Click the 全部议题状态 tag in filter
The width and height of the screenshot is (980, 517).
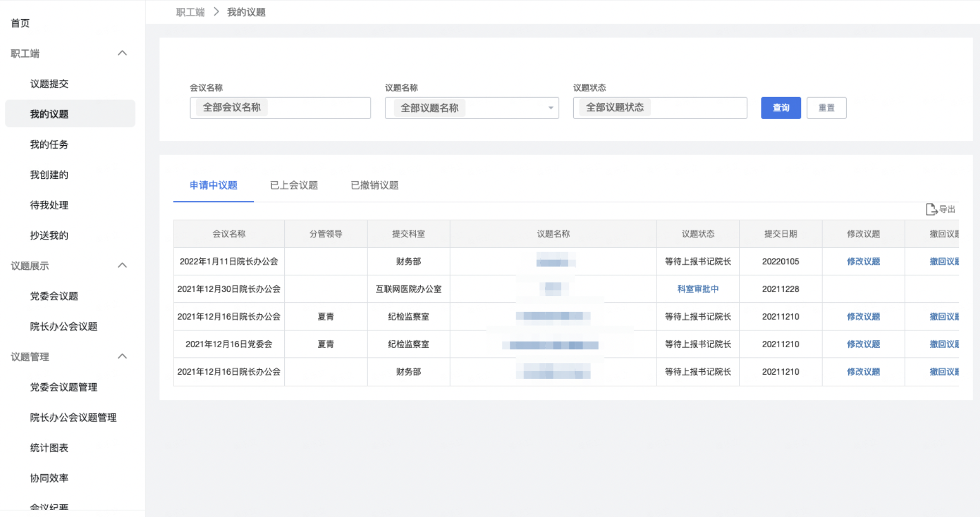[x=615, y=107]
